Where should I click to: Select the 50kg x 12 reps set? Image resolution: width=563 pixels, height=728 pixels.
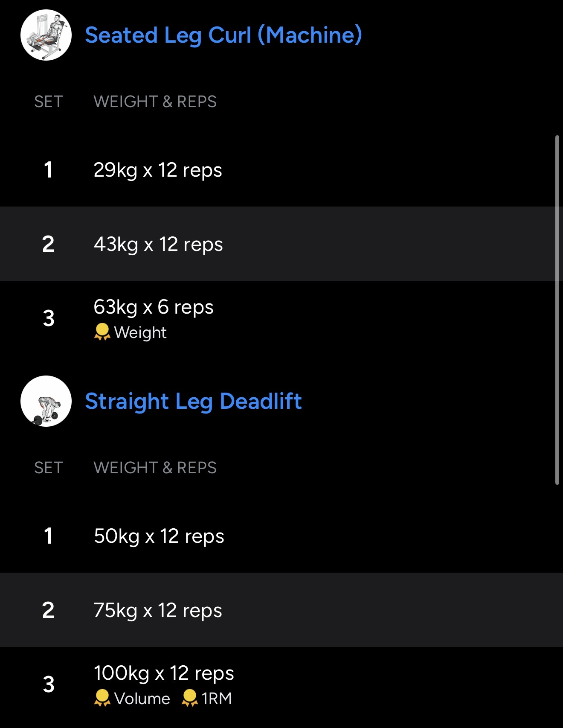[x=159, y=536]
